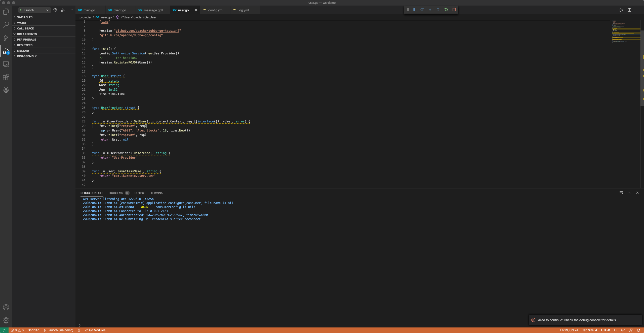Expand the VARIABLES section
This screenshot has width=644, height=333.
pyautogui.click(x=25, y=17)
